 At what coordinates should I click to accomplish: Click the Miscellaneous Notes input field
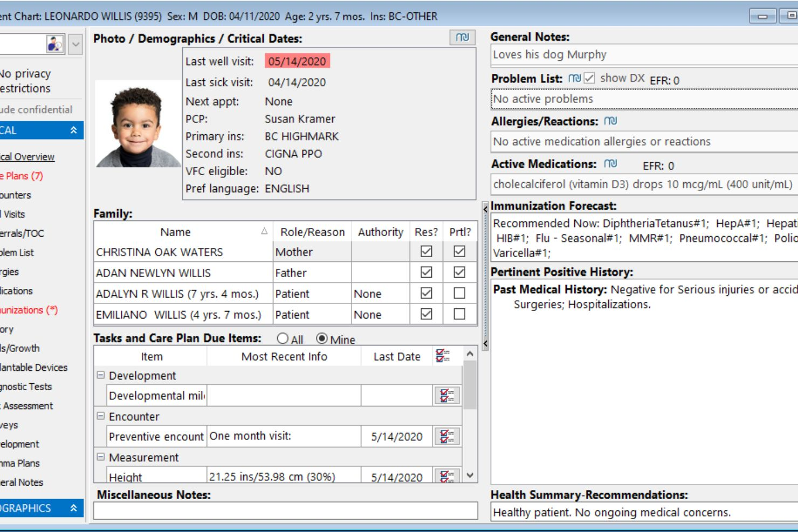point(286,511)
